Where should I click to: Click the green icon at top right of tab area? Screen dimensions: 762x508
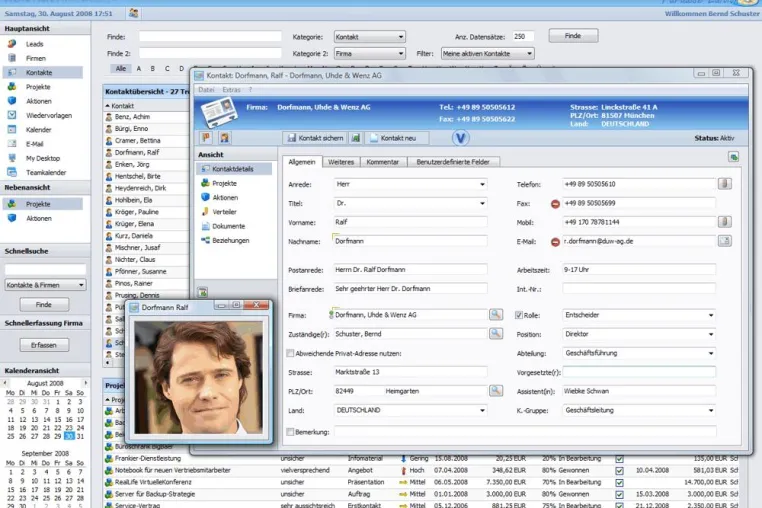point(733,157)
